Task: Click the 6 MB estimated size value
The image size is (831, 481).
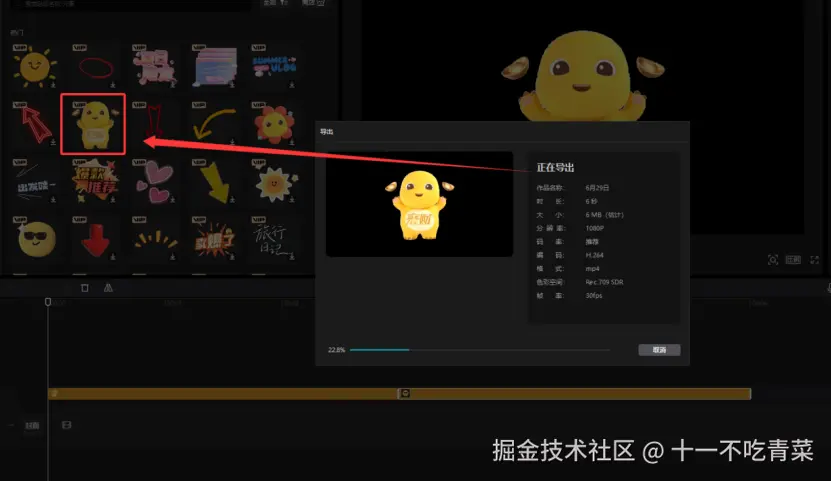Action: [x=604, y=215]
